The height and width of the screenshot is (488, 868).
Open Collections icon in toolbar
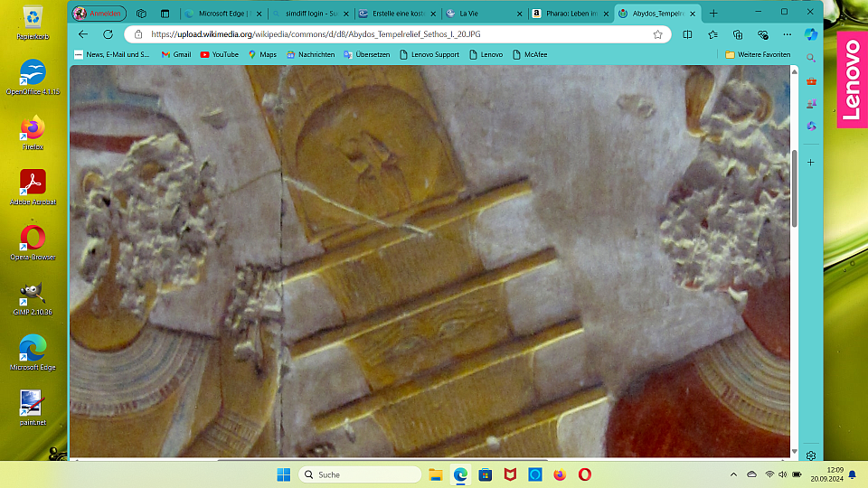coord(738,34)
